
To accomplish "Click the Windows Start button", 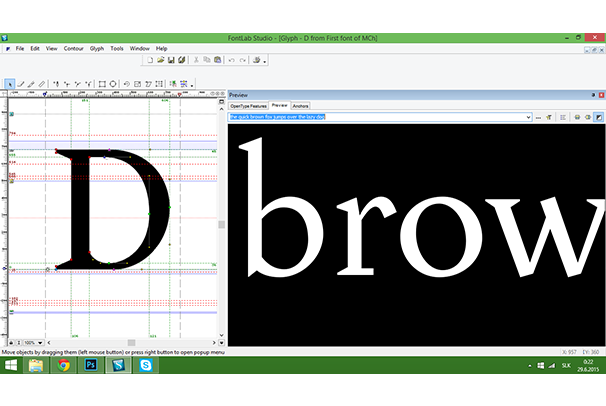I will point(11,366).
